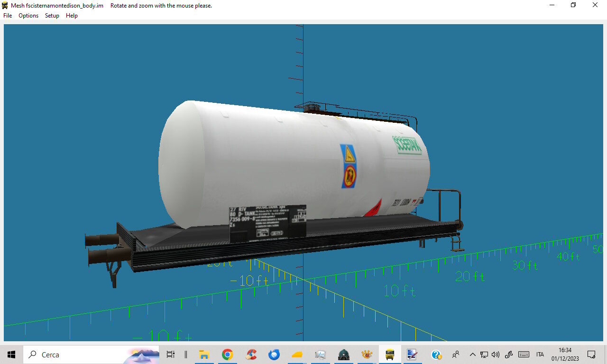Click the volume speaker tray icon
The height and width of the screenshot is (364, 607).
tap(496, 355)
